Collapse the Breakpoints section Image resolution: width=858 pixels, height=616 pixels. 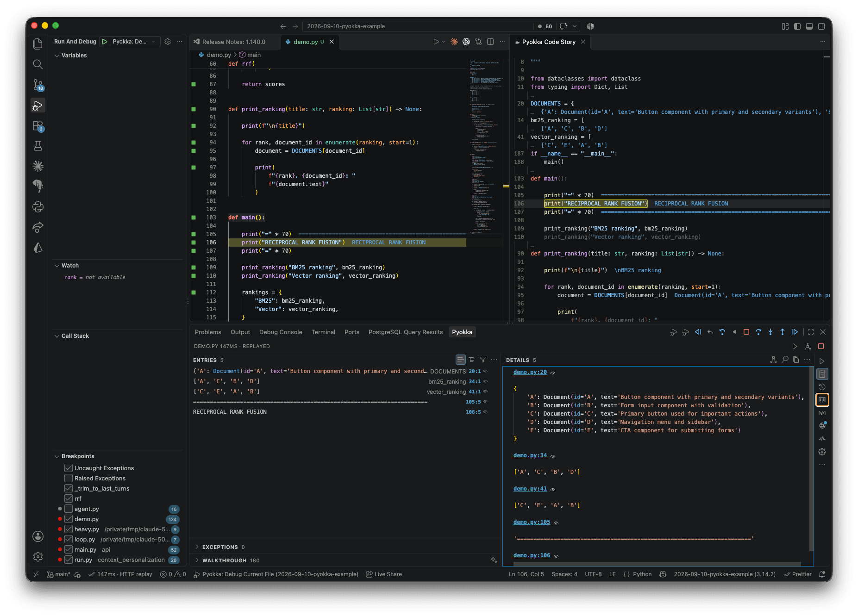coord(119,456)
